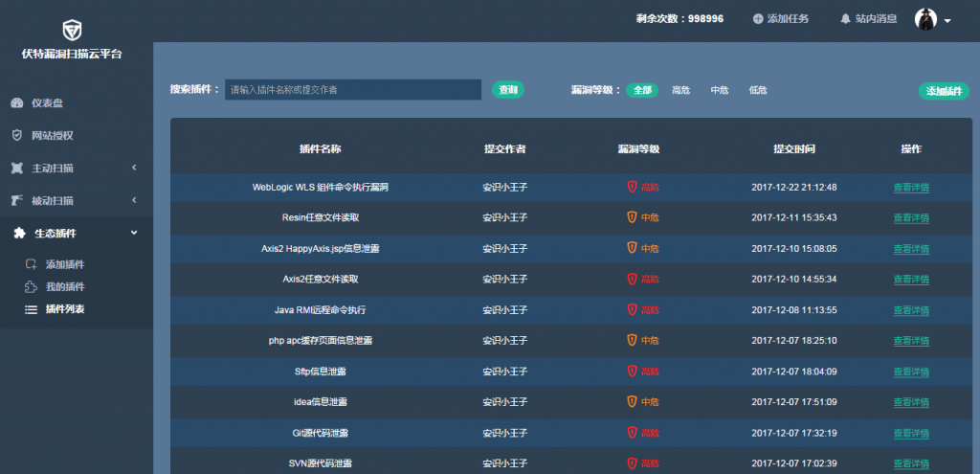This screenshot has height=474, width=980.
Task: Click orange shield icon in Axis2 HappyAxis.jsp row
Action: click(632, 248)
